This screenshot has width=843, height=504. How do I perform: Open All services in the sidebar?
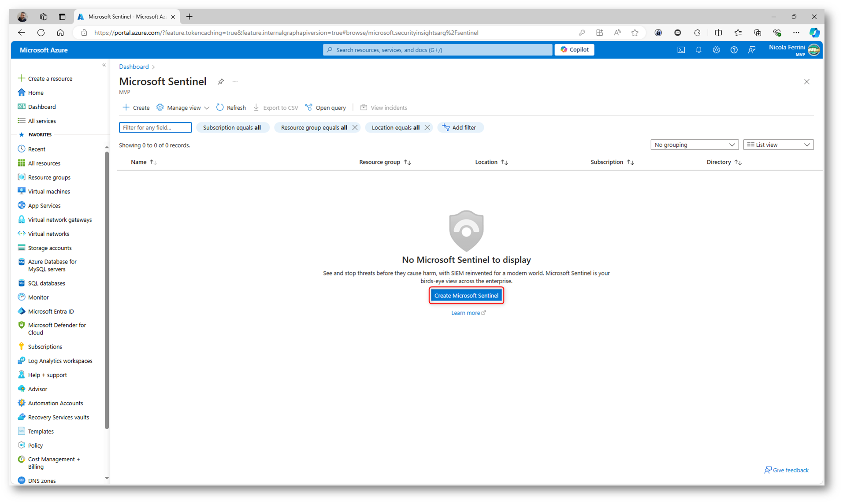click(37, 121)
